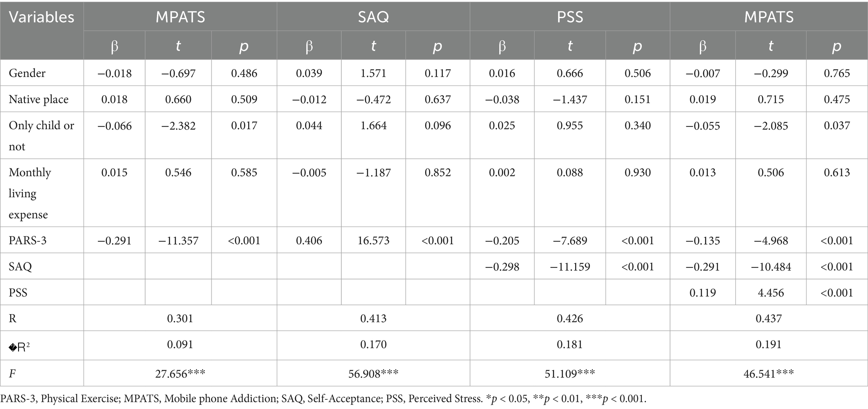The image size is (868, 409).
Task: Select the F value 56.908***
Action: coord(373,374)
